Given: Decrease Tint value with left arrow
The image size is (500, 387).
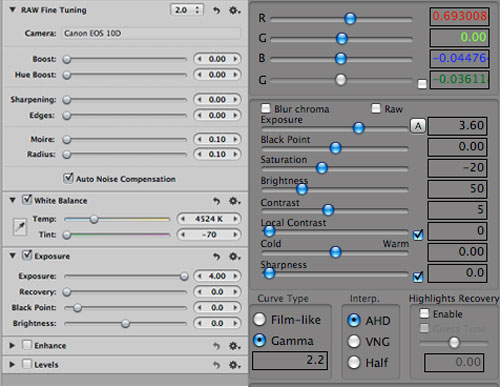Looking at the screenshot, I should tap(183, 235).
